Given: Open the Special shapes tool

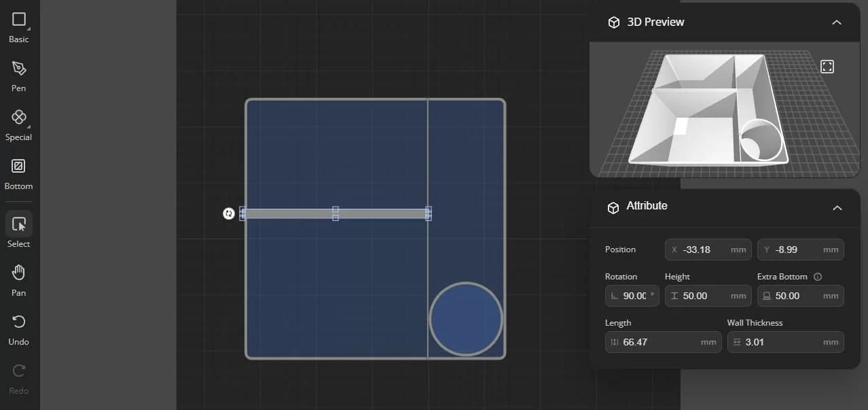Looking at the screenshot, I should (19, 125).
